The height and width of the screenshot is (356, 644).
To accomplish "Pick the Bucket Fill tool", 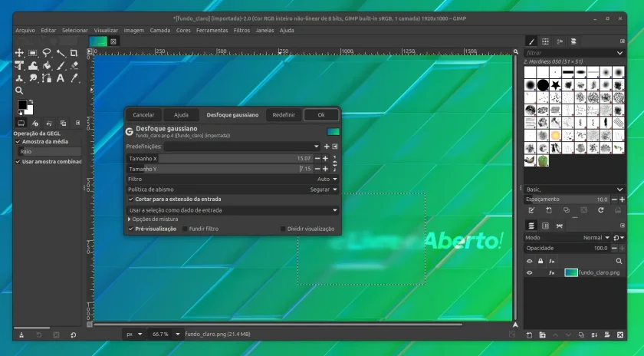I will (47, 65).
